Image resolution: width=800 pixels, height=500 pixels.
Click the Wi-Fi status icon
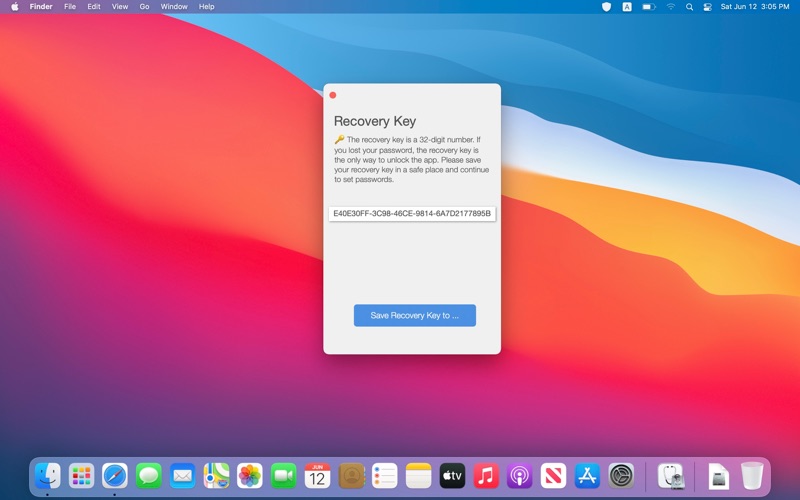670,7
